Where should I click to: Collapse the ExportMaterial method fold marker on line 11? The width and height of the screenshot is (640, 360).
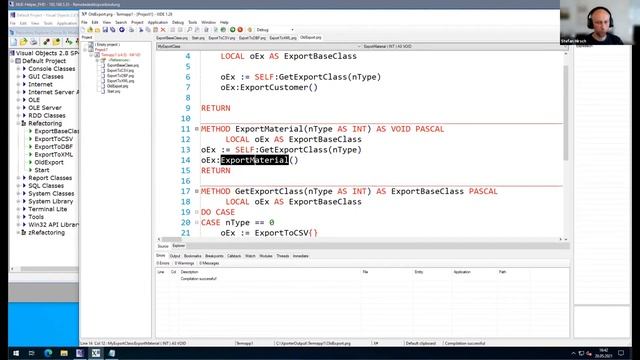[197, 129]
